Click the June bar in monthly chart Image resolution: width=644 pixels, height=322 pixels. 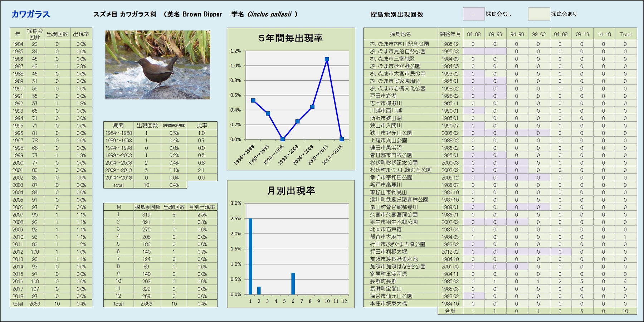point(293,284)
